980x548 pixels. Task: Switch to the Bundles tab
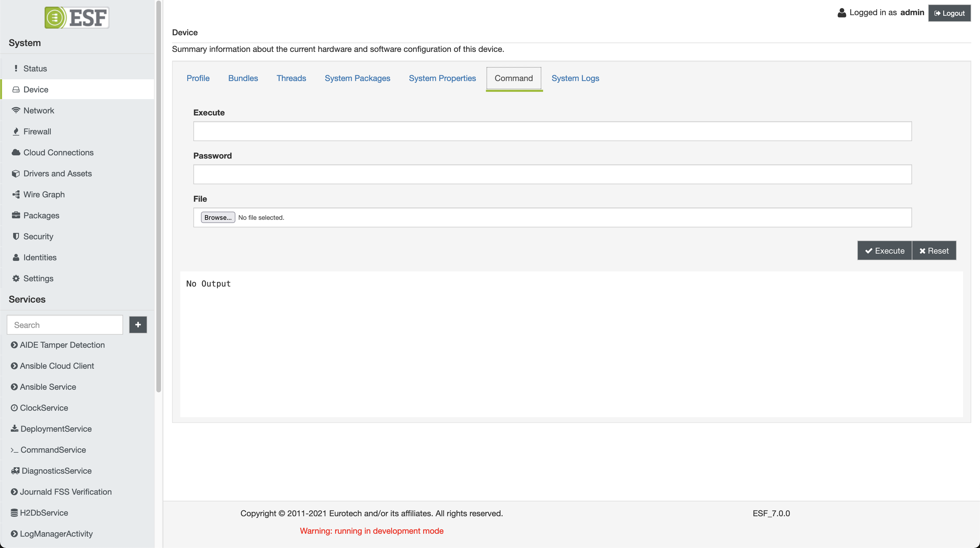243,78
